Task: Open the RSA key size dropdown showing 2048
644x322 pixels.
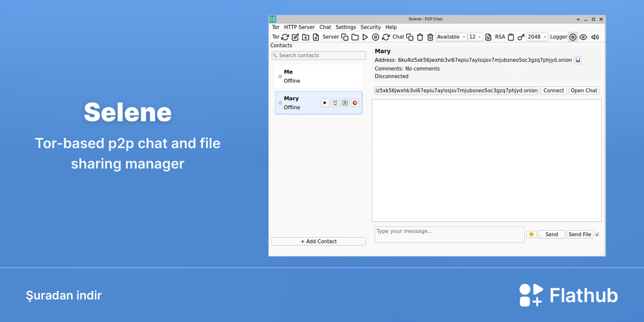Action: (537, 37)
